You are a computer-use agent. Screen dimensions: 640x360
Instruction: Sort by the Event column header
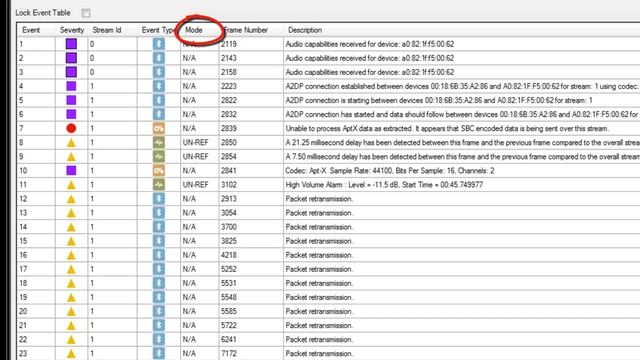(x=31, y=30)
